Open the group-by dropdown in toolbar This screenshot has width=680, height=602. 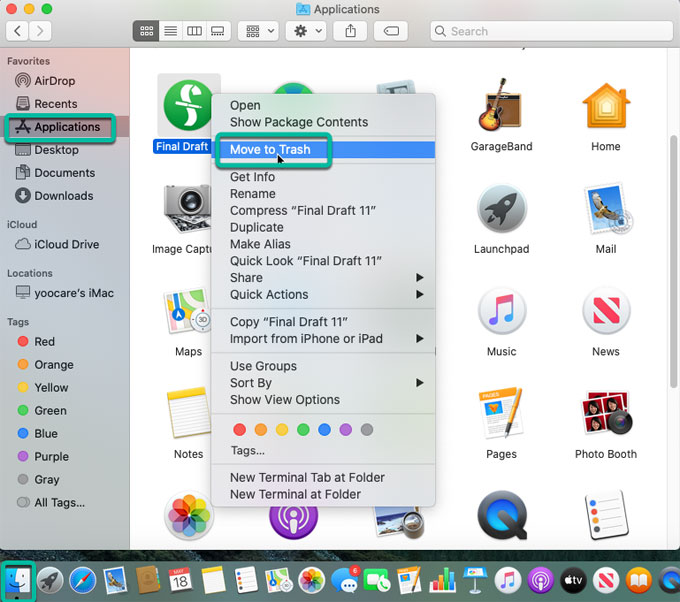pos(260,31)
